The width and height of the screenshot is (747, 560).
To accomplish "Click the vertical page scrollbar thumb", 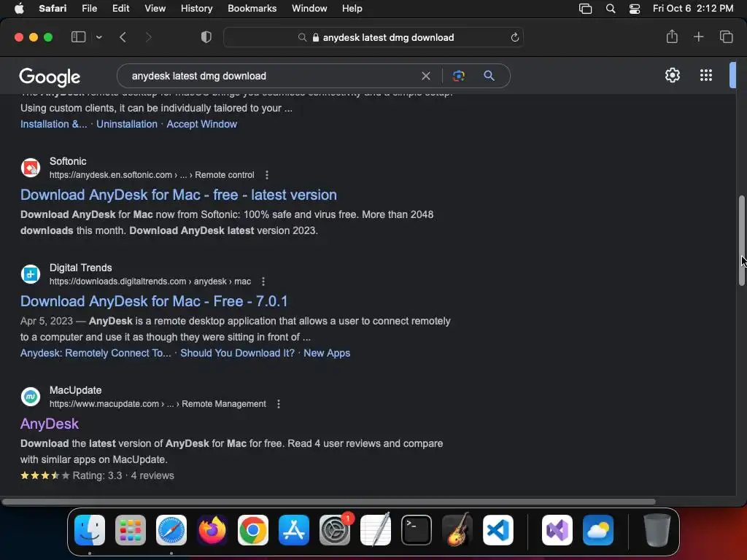I will coord(741,241).
